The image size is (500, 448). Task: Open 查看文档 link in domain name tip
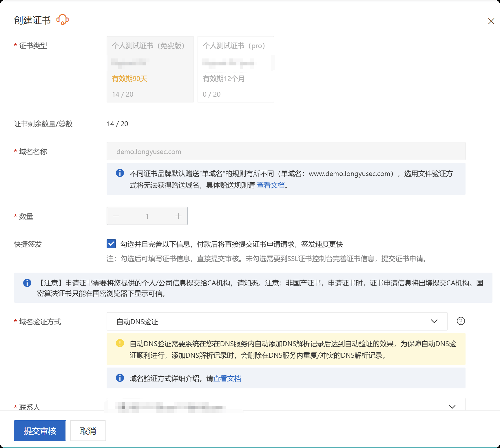[x=271, y=185]
